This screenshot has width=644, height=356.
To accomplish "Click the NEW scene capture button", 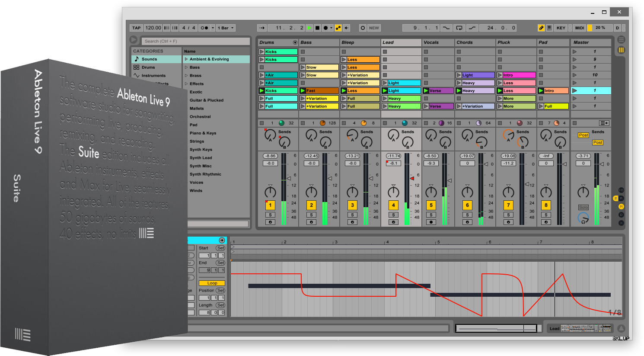I will (x=374, y=28).
